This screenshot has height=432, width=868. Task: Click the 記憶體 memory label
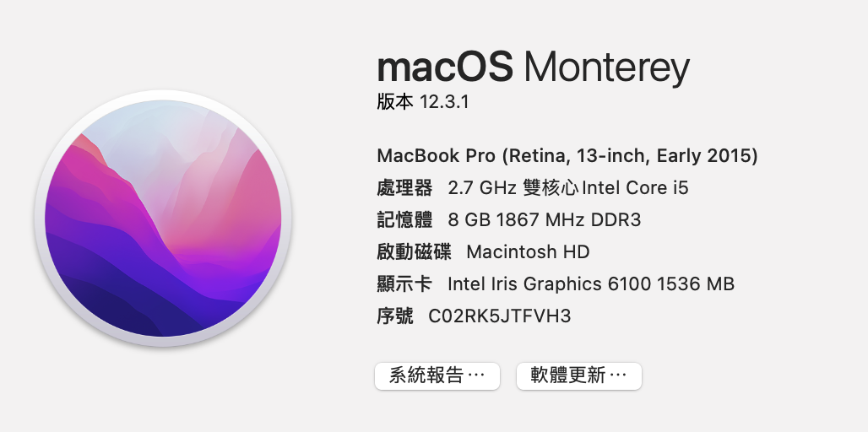(x=404, y=220)
